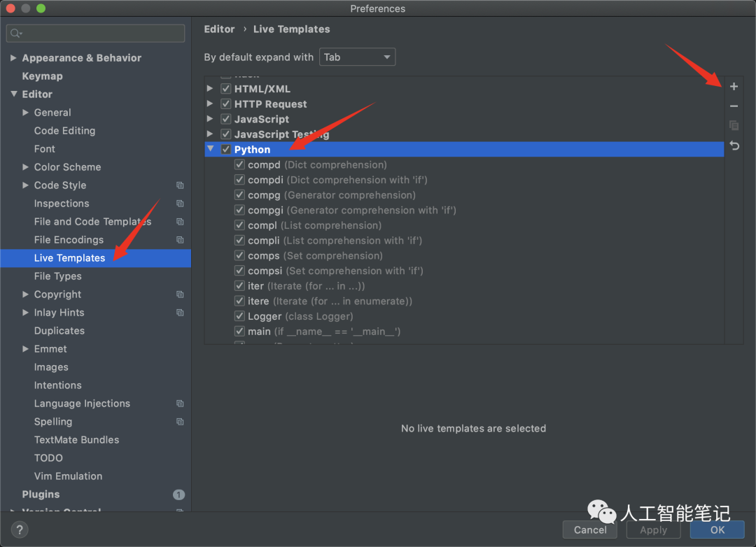This screenshot has width=756, height=547.
Task: Collapse the Python template group
Action: [210, 150]
